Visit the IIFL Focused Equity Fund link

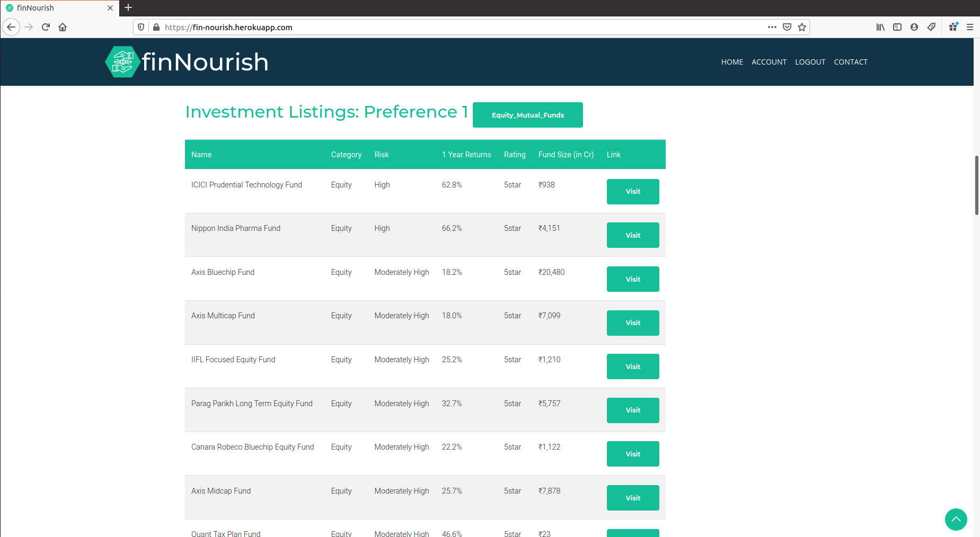(x=633, y=366)
